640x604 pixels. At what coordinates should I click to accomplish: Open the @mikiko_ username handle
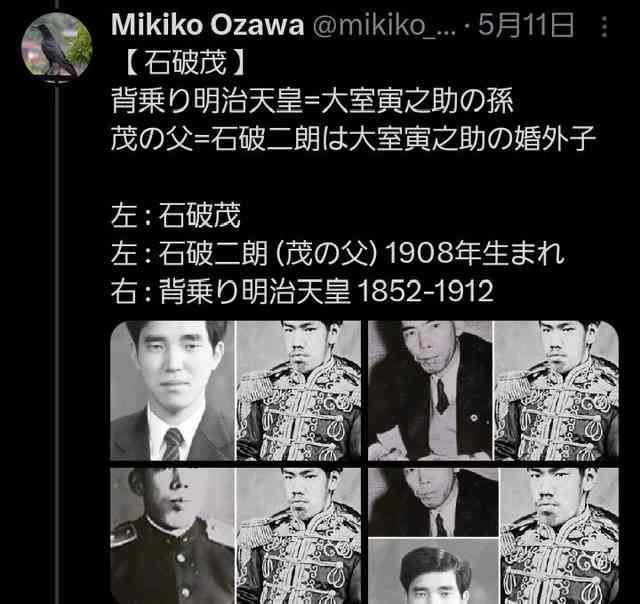point(384,25)
